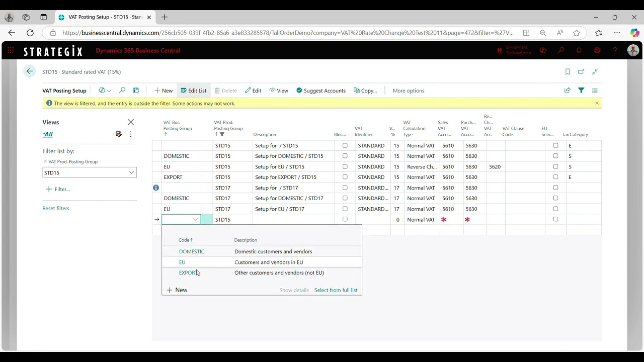Open the user profile avatar
644x362 pixels.
pos(633,50)
